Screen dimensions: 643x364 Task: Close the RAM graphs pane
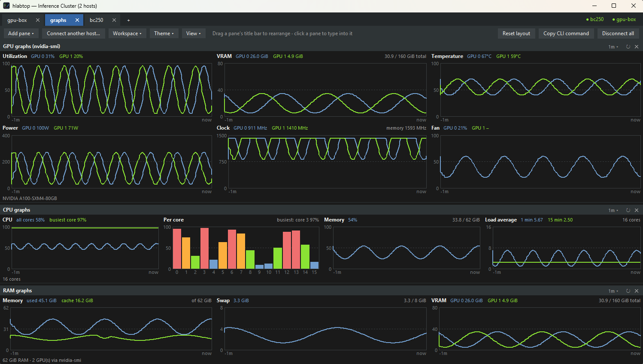(x=637, y=291)
